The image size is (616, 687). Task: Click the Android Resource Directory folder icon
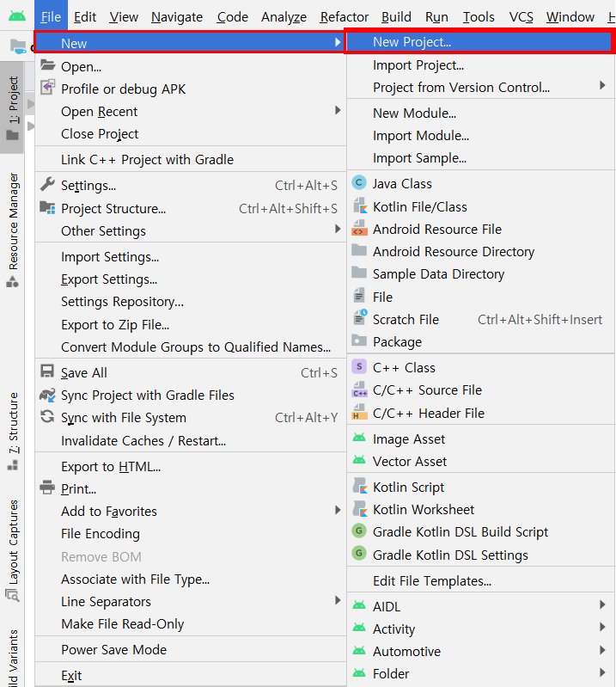pos(359,250)
